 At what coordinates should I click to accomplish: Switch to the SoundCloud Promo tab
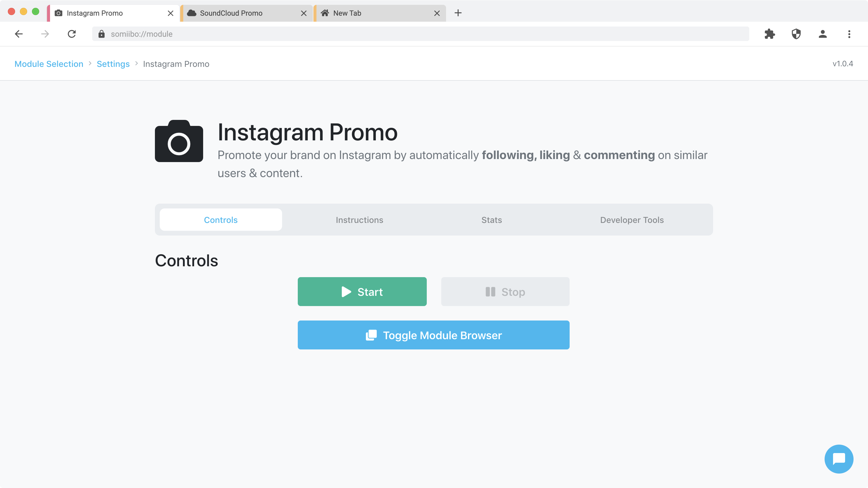click(231, 13)
